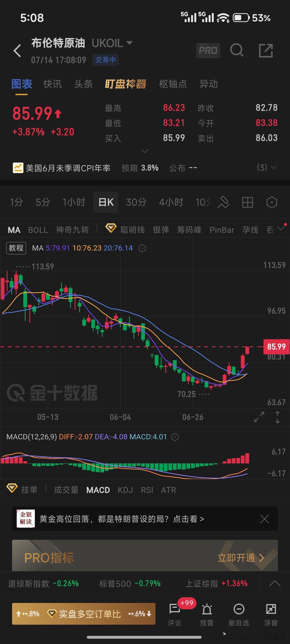Switch sub-chart to RSI
The height and width of the screenshot is (644, 290).
[147, 490]
